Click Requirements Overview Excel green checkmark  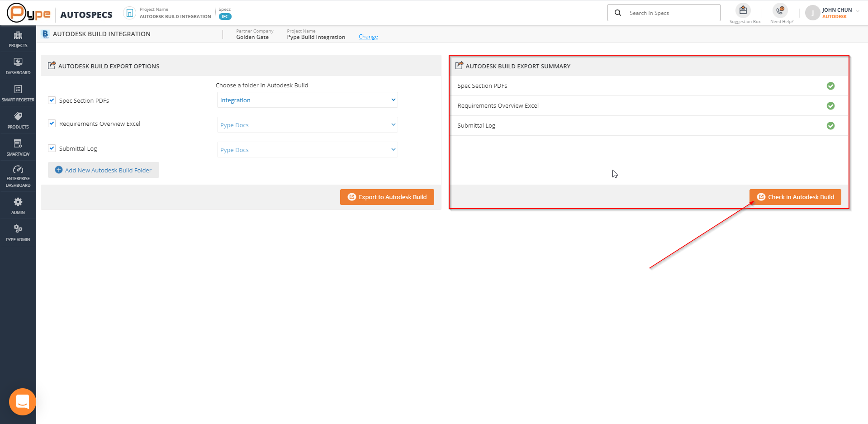tap(830, 106)
